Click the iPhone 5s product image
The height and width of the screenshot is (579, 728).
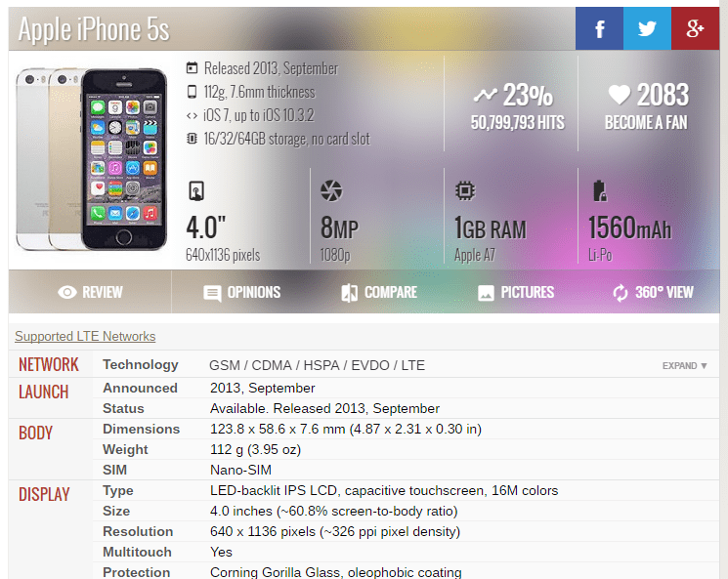(92, 159)
